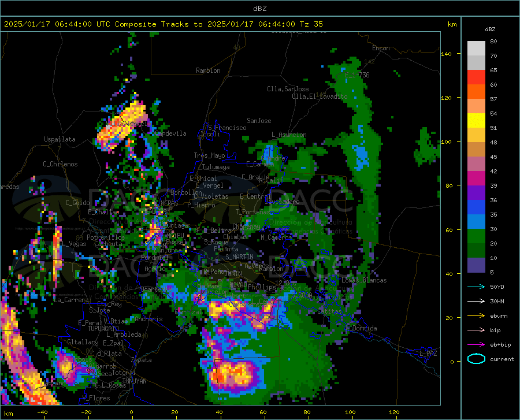Click the Palmira location label

coord(226,248)
